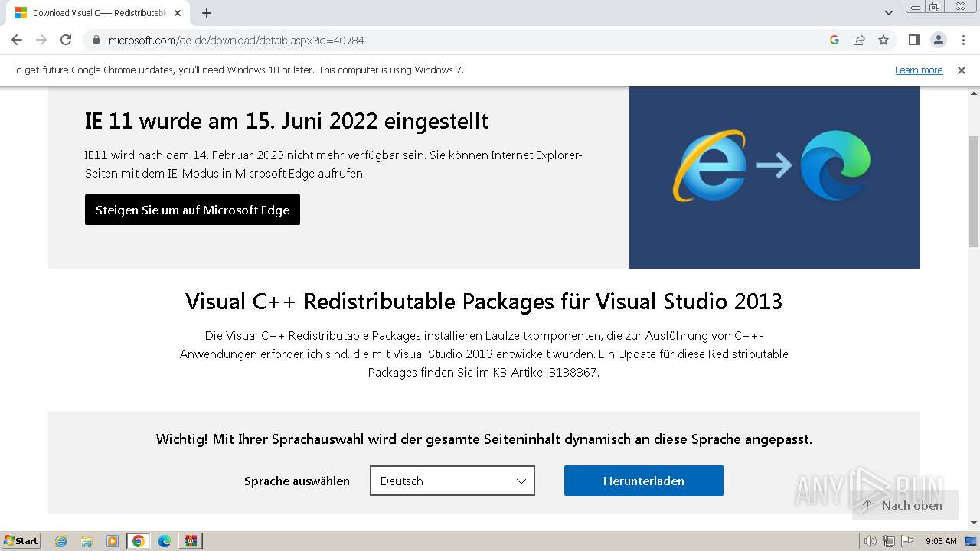Open the Chrome profile avatar
This screenshot has width=980, height=551.
938,40
